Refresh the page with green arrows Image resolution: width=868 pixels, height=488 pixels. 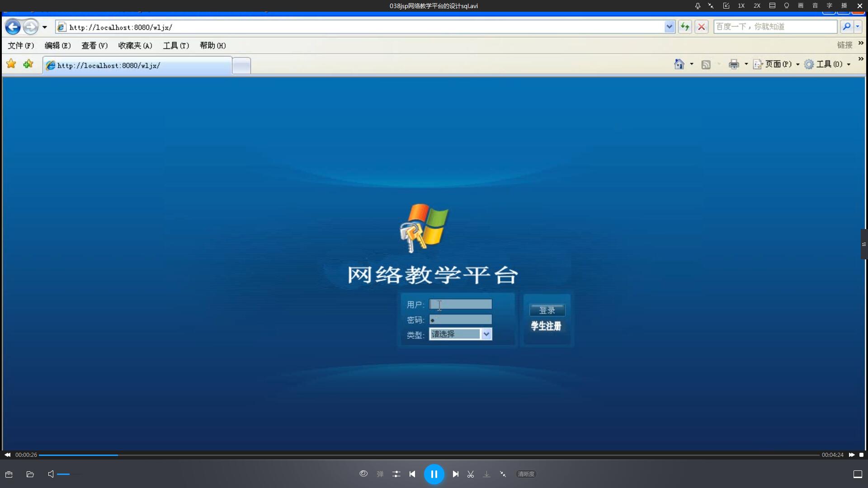685,27
